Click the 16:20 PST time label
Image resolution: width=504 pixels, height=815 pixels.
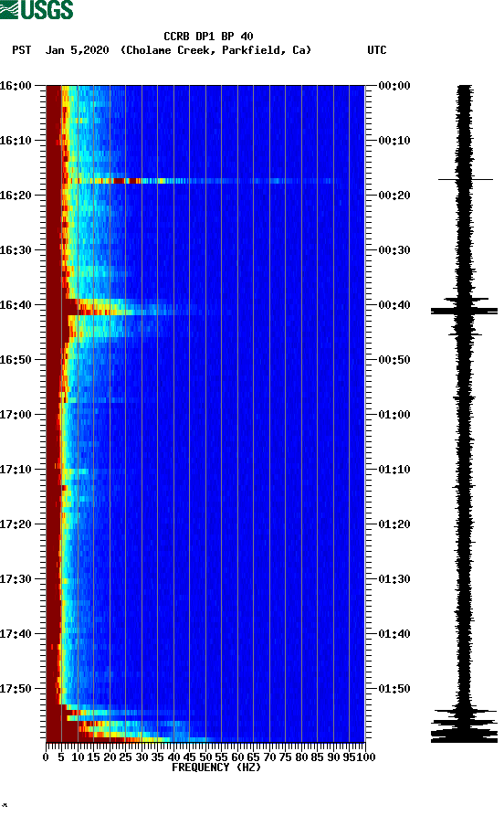tap(16, 196)
